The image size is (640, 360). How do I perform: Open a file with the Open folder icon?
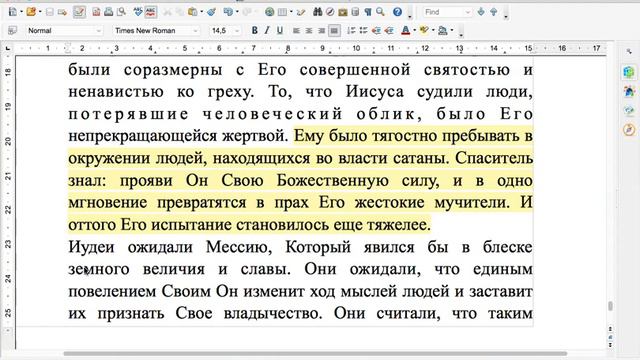click(x=31, y=12)
